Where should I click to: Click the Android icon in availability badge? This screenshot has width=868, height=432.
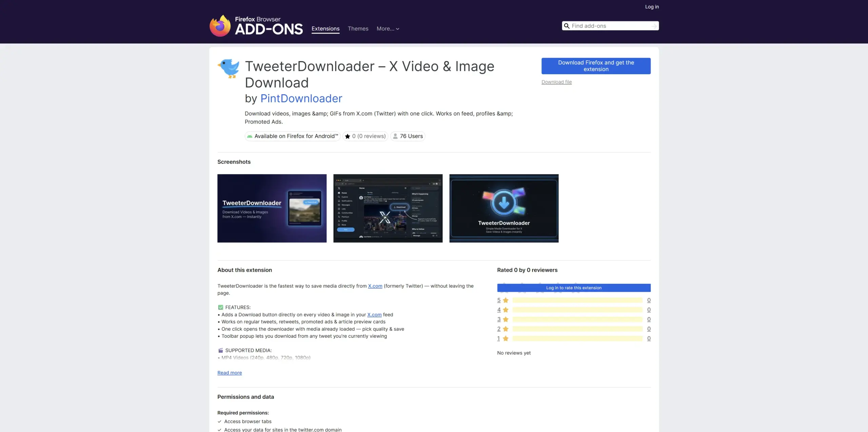[250, 136]
